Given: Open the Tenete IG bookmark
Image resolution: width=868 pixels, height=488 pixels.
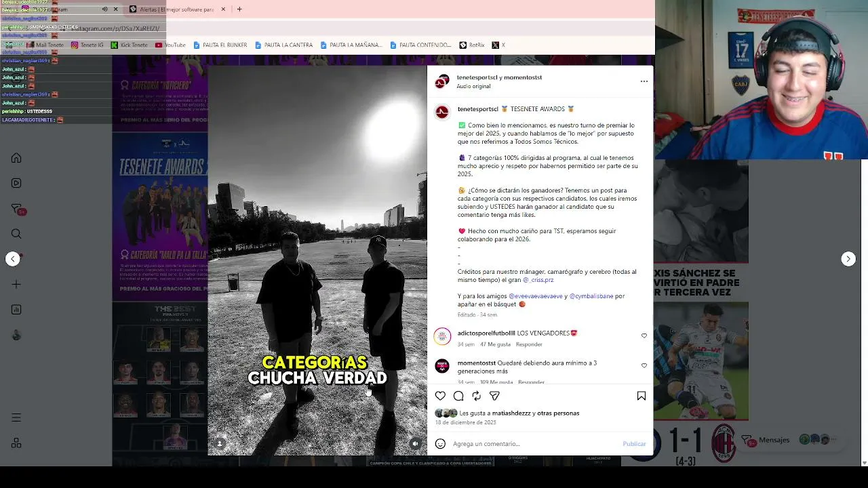Looking at the screenshot, I should tap(87, 45).
